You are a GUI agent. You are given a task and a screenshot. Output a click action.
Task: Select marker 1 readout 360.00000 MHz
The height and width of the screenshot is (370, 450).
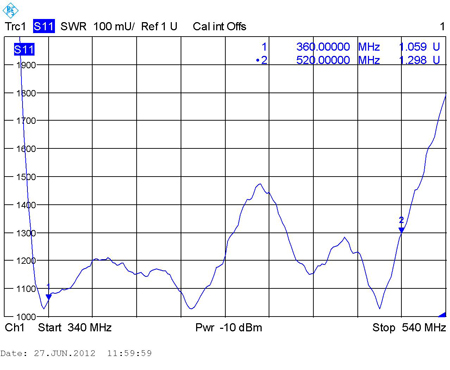[x=338, y=47]
